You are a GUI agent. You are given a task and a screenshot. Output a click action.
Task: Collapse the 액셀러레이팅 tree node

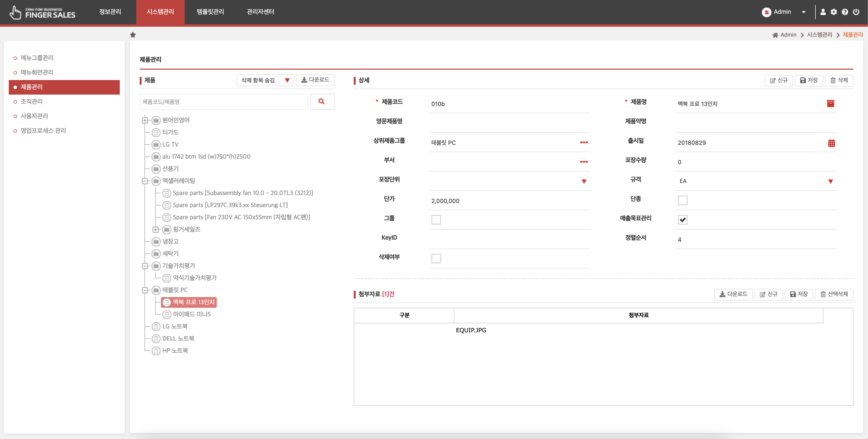(145, 181)
